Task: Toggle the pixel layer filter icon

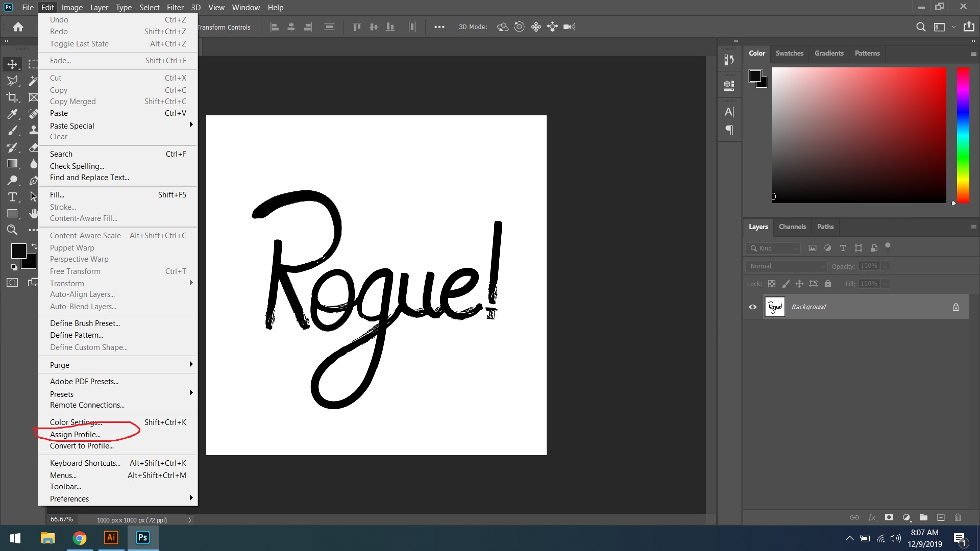Action: point(812,248)
